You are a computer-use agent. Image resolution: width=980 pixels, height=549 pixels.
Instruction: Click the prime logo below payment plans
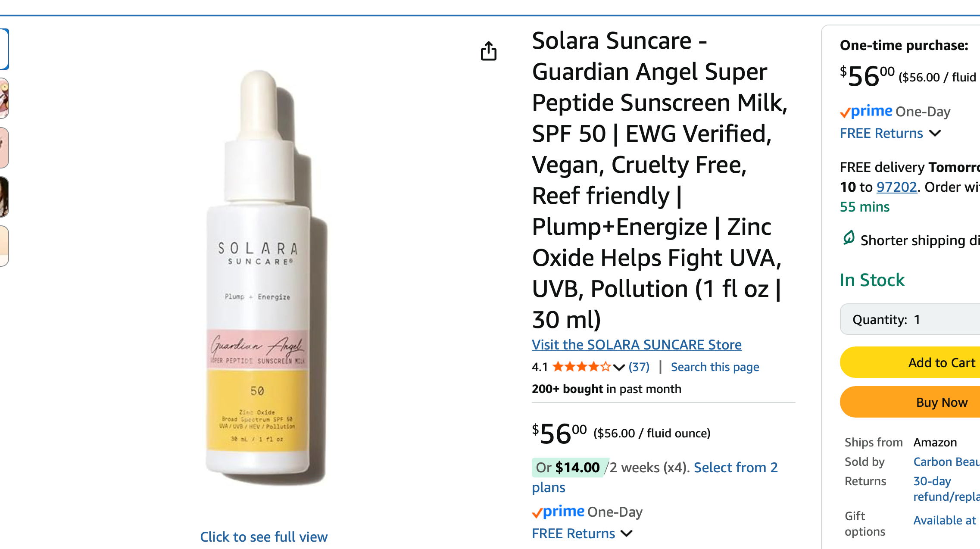559,512
